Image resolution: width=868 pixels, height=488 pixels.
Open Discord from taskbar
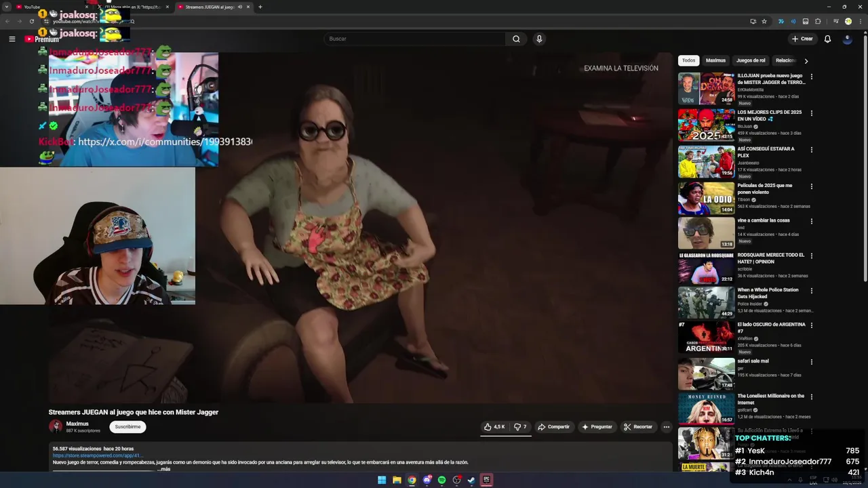[427, 480]
